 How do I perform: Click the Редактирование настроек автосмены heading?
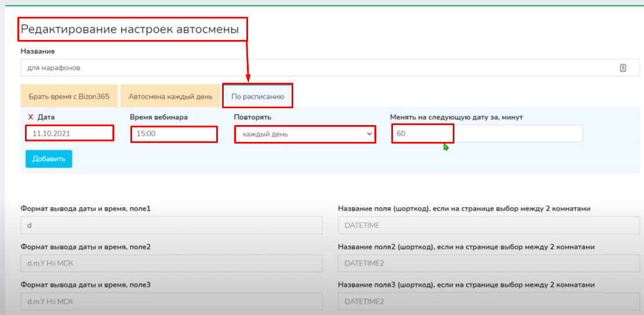[130, 30]
